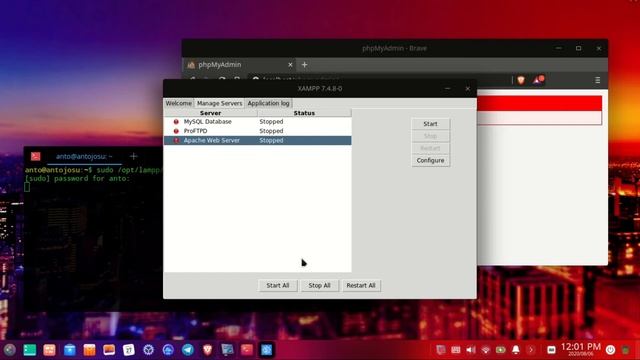Open the Wi-Fi network tray icon

click(486, 350)
